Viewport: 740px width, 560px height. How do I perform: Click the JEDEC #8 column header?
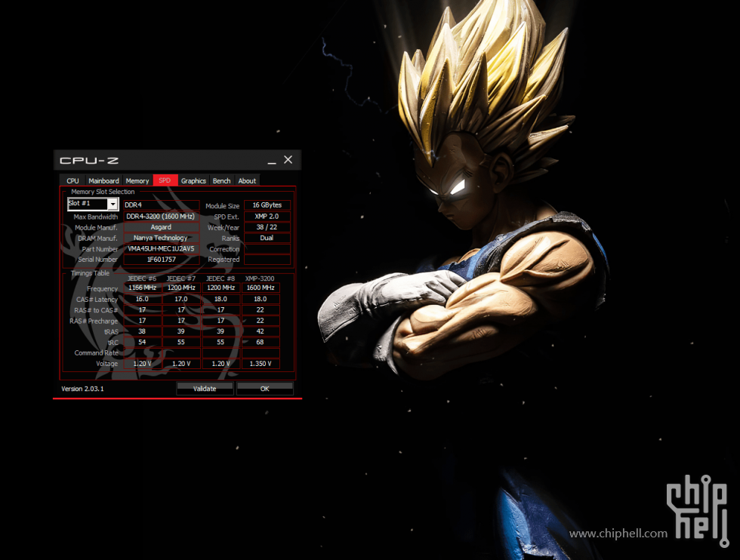click(220, 278)
